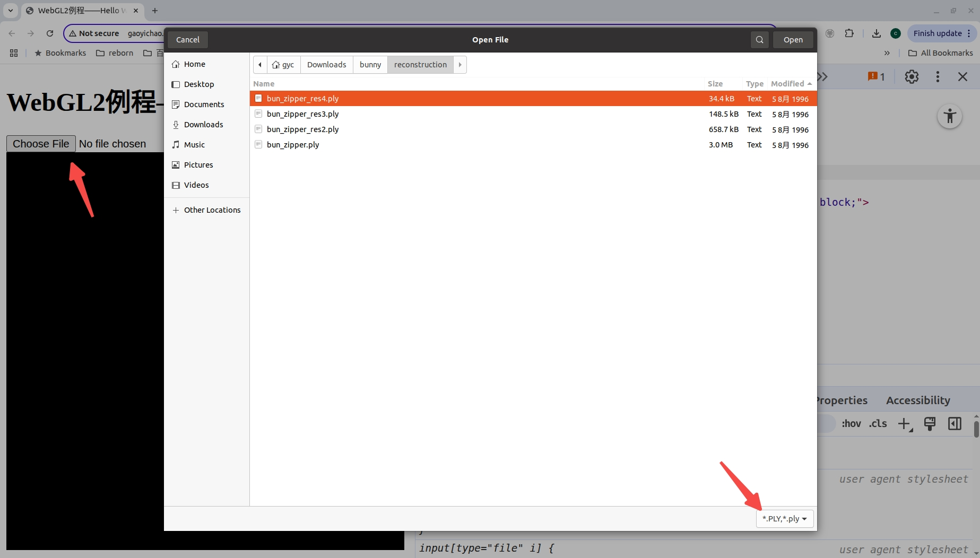This screenshot has width=980, height=558.
Task: Click the new style rule plus icon
Action: pos(904,424)
